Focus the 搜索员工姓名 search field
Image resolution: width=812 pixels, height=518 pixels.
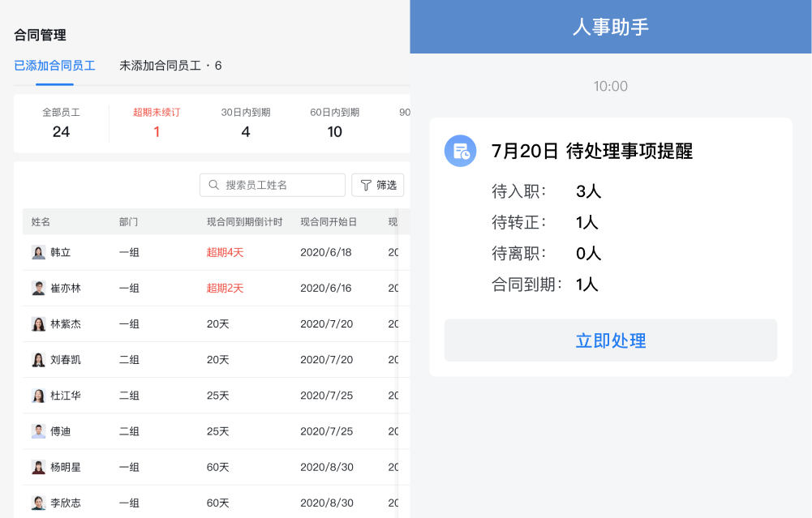click(273, 186)
